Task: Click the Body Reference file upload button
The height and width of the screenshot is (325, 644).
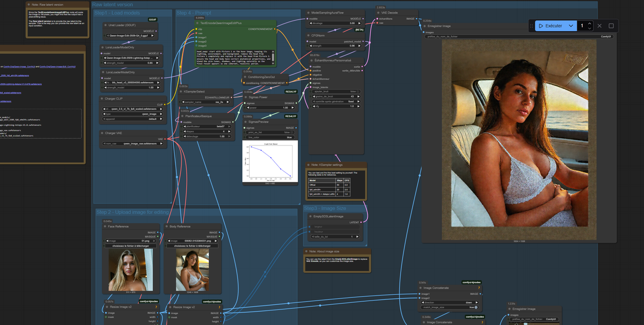Action: 192,246
